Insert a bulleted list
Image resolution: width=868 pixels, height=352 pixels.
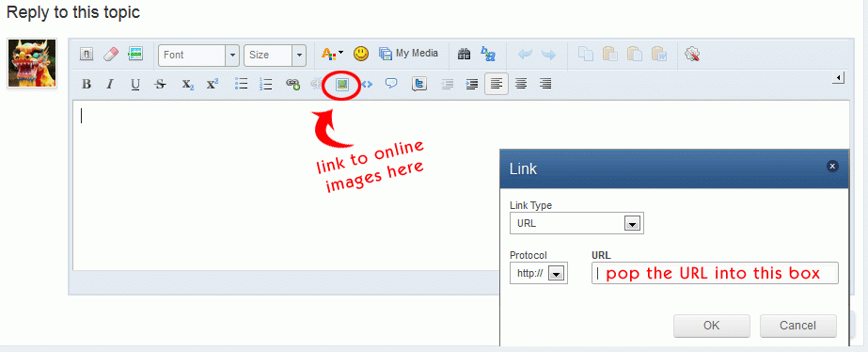(x=242, y=84)
